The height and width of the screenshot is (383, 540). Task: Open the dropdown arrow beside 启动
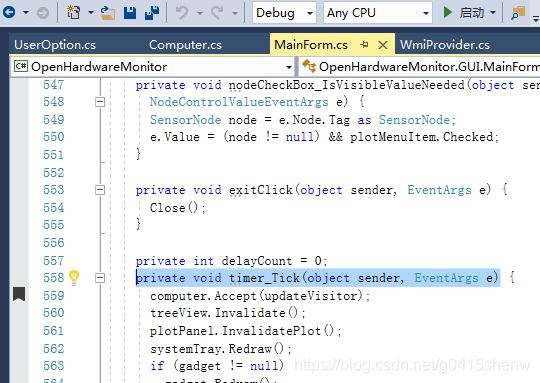[x=493, y=13]
